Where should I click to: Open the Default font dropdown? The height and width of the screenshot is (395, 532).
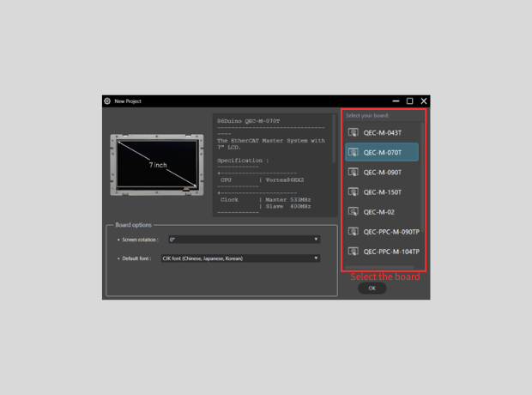(240, 258)
